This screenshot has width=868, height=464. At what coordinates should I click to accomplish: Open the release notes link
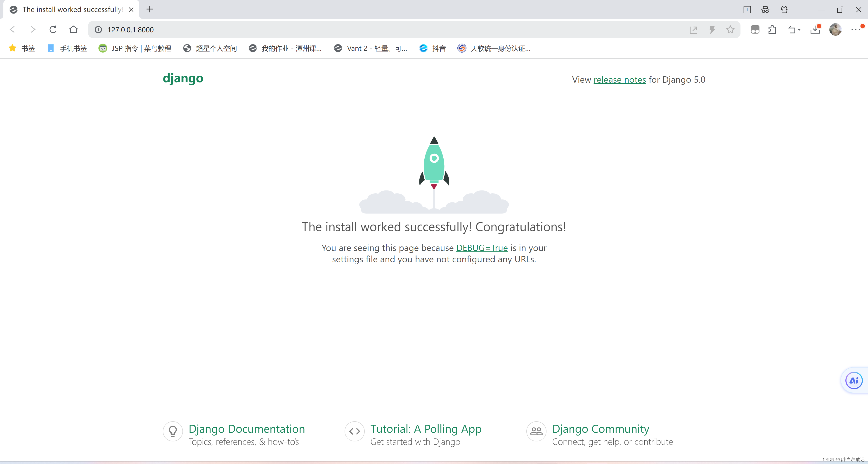point(619,80)
